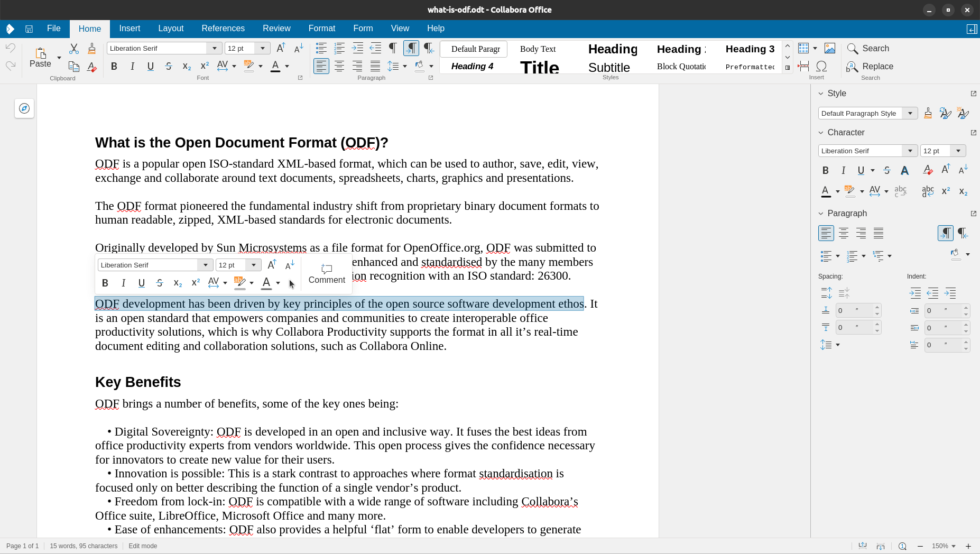Click zoom level 150% in status bar

[x=940, y=546]
